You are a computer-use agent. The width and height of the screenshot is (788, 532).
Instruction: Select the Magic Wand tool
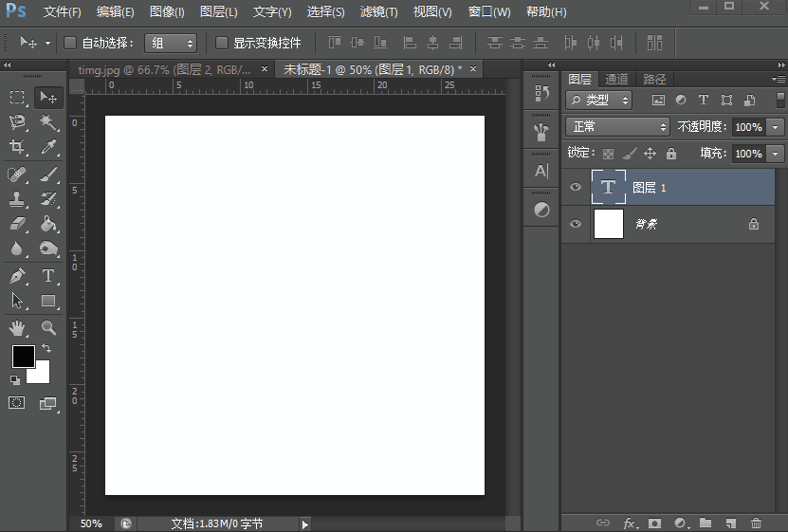[x=48, y=121]
